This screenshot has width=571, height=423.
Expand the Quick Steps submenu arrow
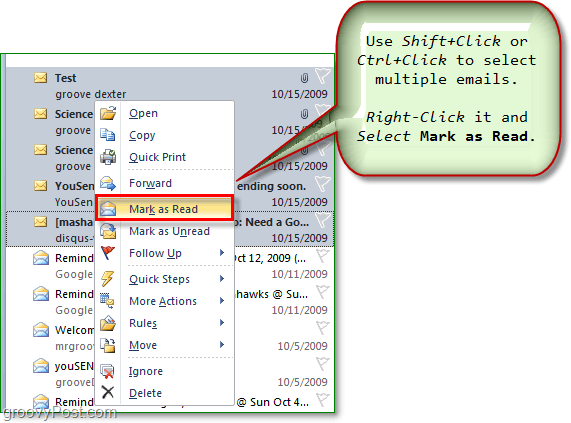click(222, 279)
